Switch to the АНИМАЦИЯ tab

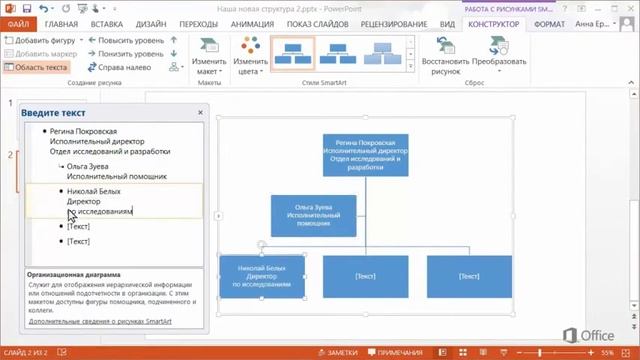click(x=252, y=24)
